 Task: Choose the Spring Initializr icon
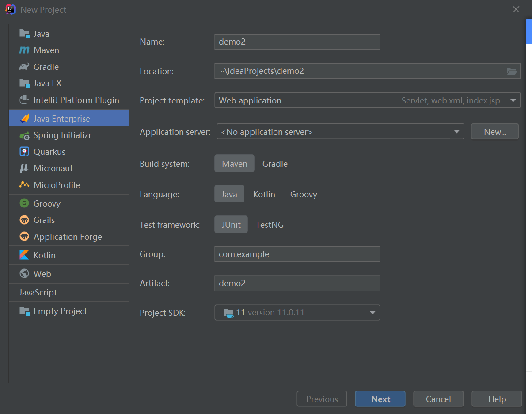pos(24,135)
